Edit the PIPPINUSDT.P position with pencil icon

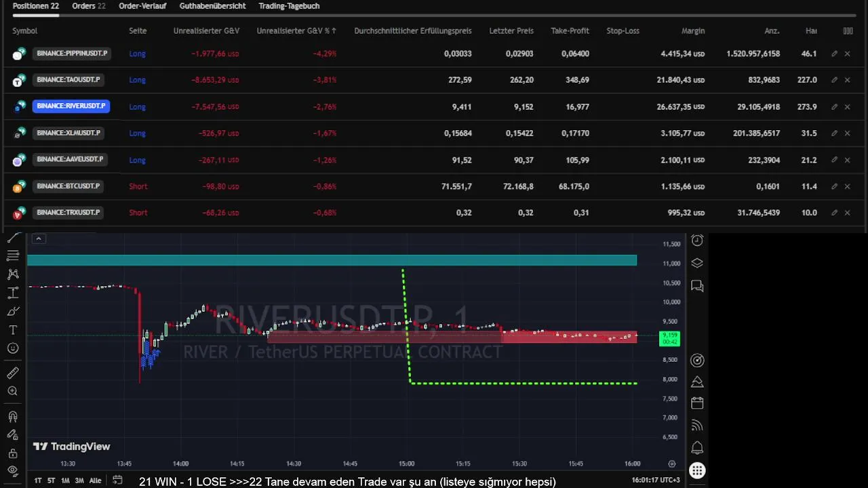[x=835, y=54]
